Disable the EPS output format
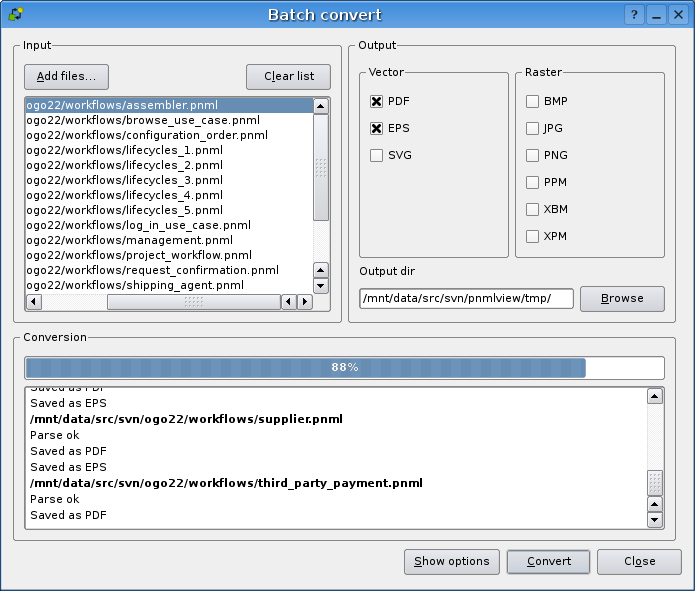The image size is (695, 591). [x=377, y=129]
